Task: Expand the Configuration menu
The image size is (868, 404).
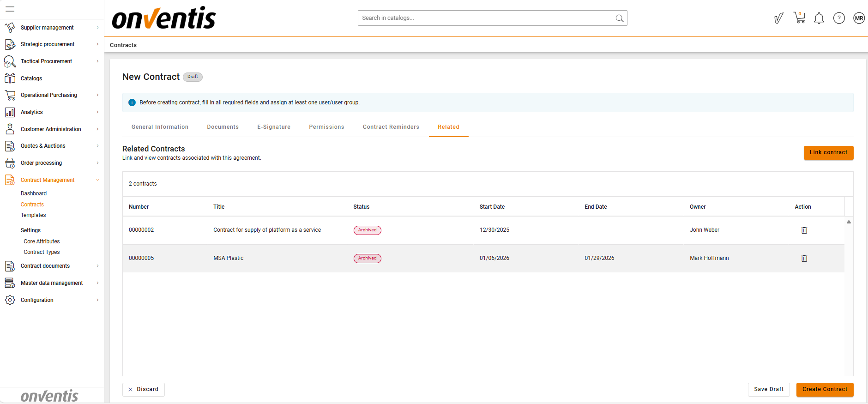Action: click(37, 300)
